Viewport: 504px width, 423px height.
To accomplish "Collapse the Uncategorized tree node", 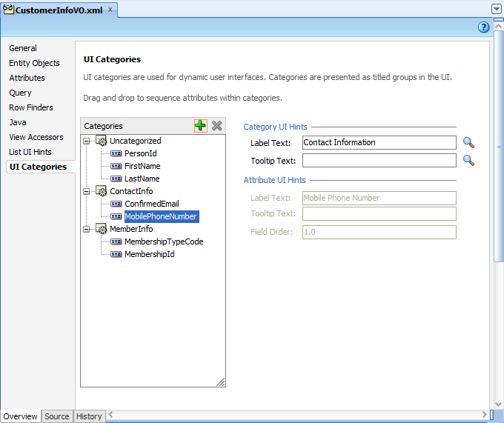I will coord(86,141).
